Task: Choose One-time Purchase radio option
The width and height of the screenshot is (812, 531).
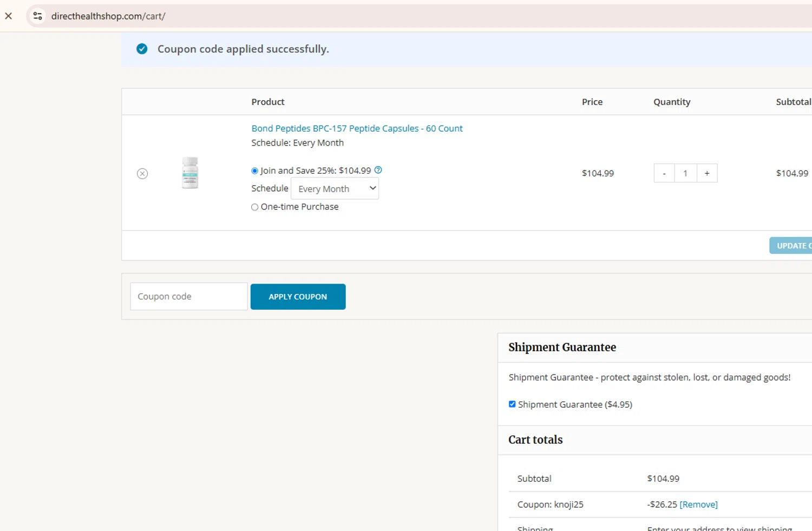Action: coord(254,207)
